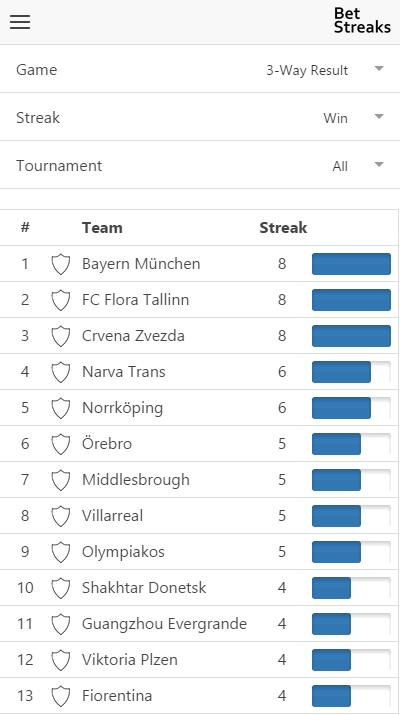Select the Örebro table row

[199, 444]
